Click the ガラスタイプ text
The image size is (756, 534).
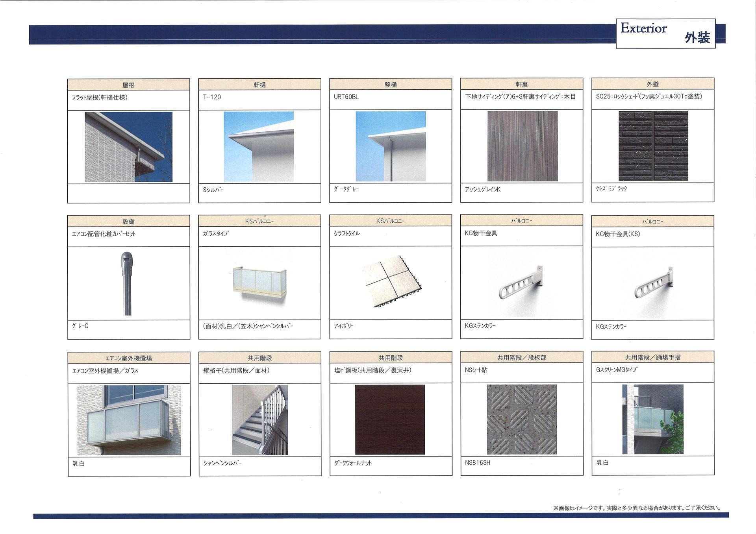click(x=216, y=233)
